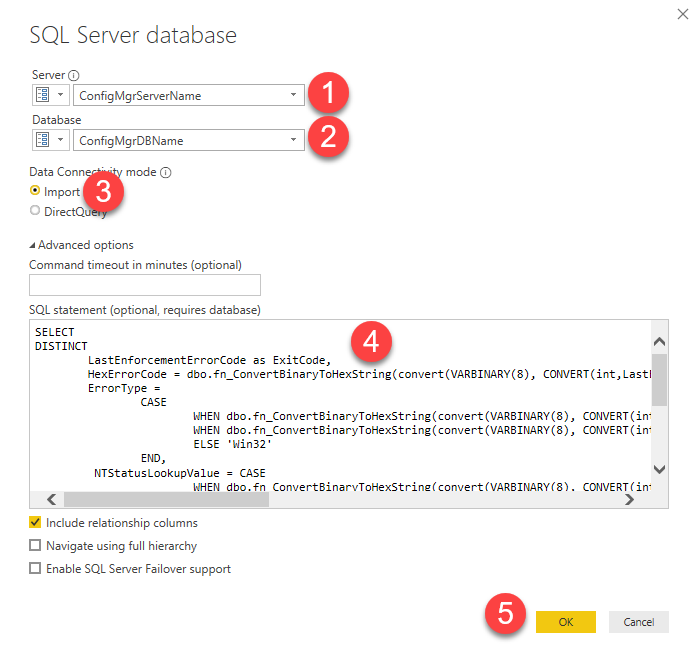Image resolution: width=699 pixels, height=662 pixels.
Task: Open the ConfigMgrServerName dropdown
Action: pos(293,95)
